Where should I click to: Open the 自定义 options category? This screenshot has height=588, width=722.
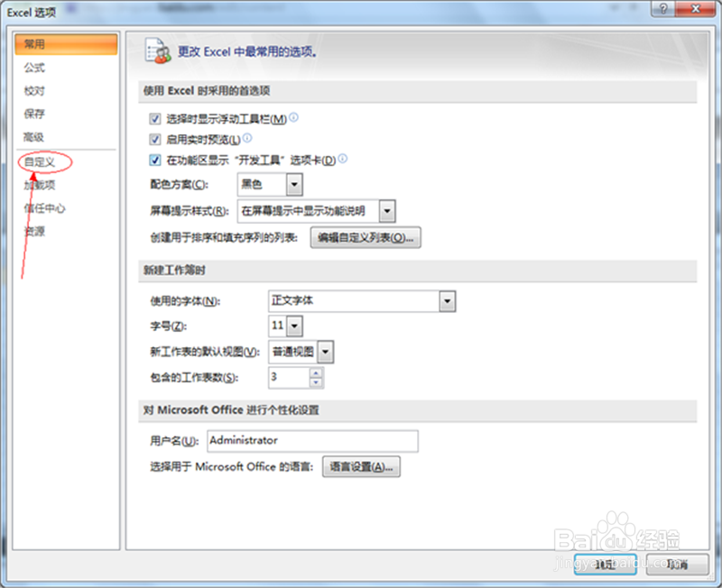40,162
